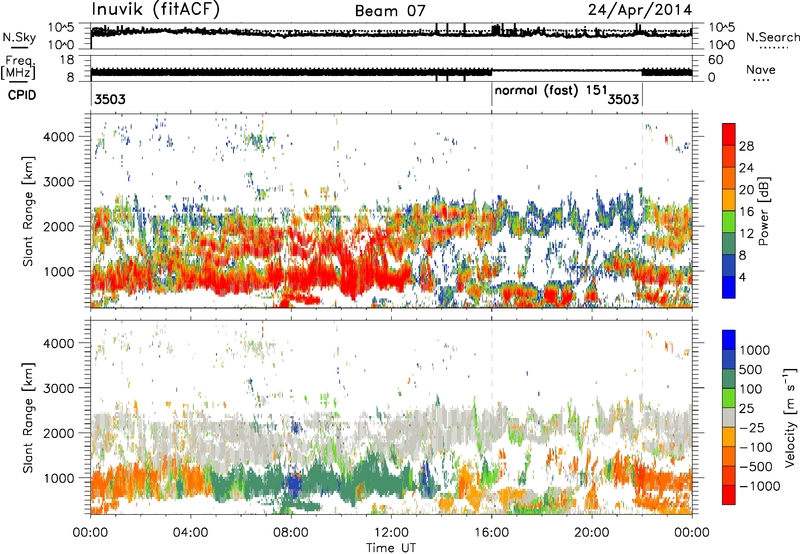800x554 pixels.
Task: Click the '08:00' time tick label
Action: pyautogui.click(x=291, y=533)
